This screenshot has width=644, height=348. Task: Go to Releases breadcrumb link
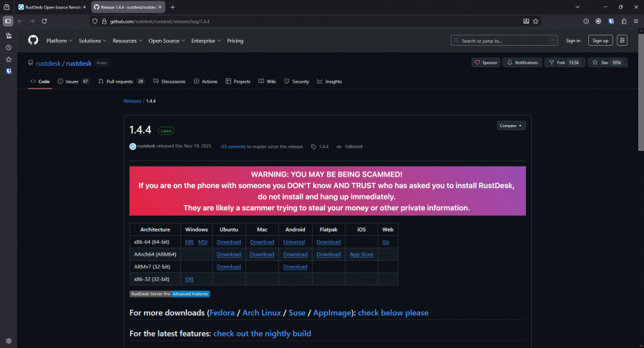click(132, 101)
